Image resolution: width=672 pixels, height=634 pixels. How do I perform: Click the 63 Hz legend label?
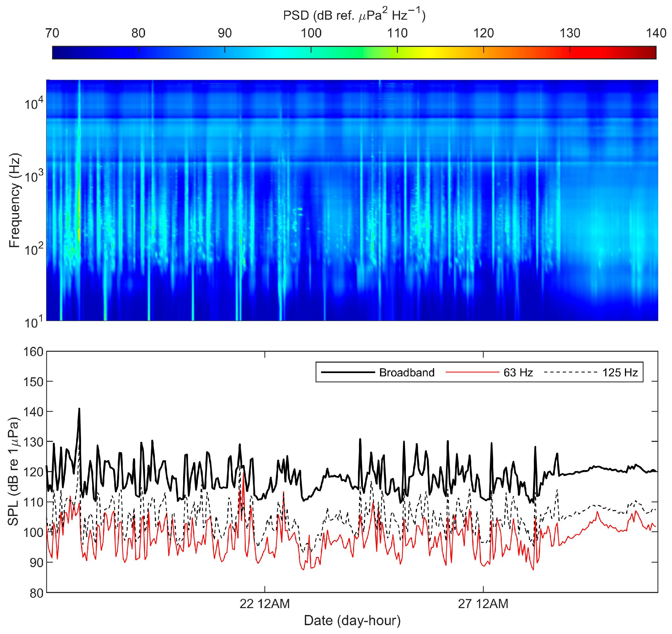pos(518,372)
